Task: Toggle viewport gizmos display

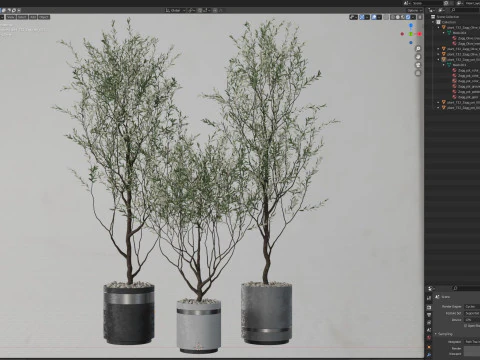Action: 362,17
